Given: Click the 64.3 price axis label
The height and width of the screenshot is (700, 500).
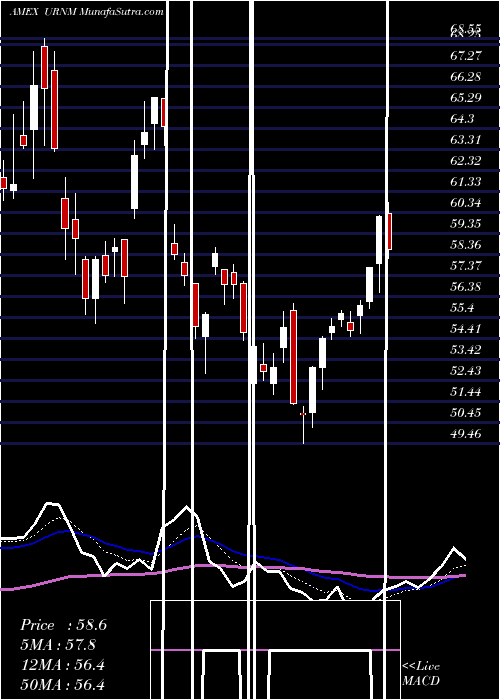Looking at the screenshot, I should (x=462, y=119).
